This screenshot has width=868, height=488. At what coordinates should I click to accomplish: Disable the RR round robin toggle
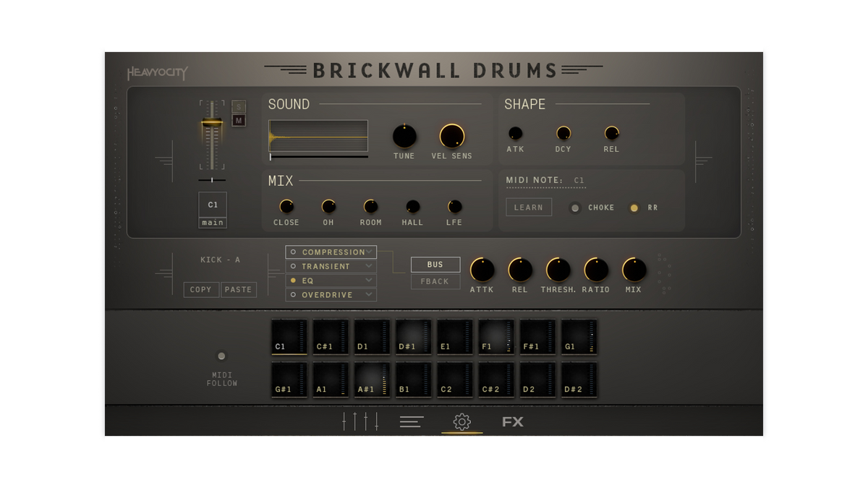[x=634, y=208]
